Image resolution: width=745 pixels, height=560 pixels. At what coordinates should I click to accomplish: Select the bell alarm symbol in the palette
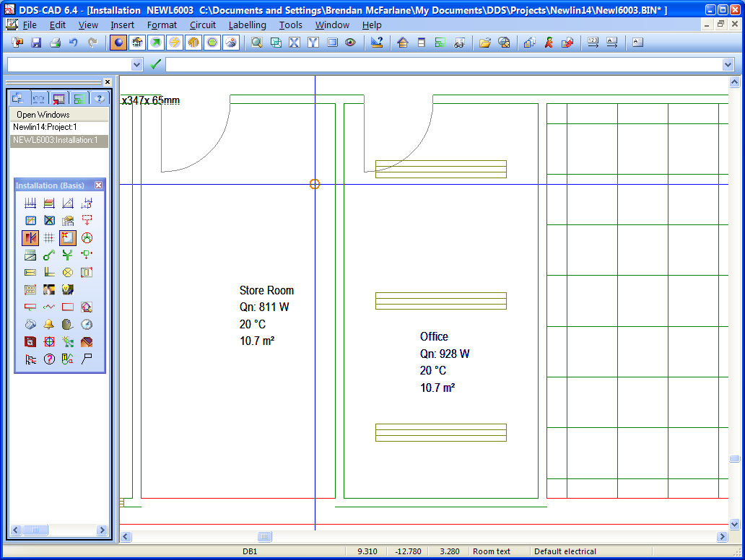[49, 325]
